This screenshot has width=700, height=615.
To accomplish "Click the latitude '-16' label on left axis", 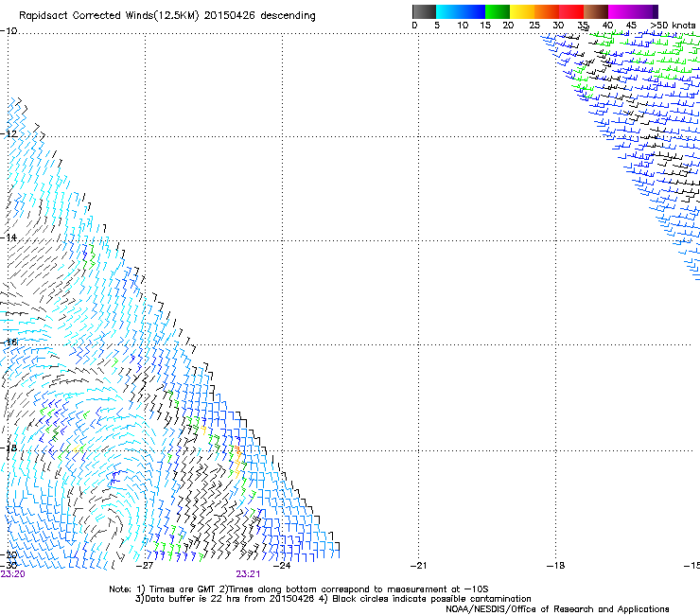I will point(9,343).
